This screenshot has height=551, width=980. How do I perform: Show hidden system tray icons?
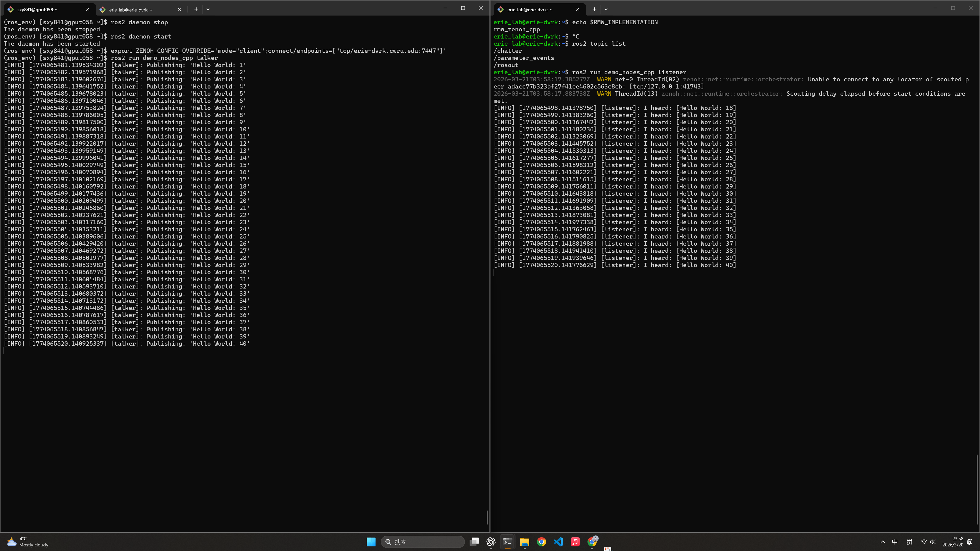click(883, 542)
